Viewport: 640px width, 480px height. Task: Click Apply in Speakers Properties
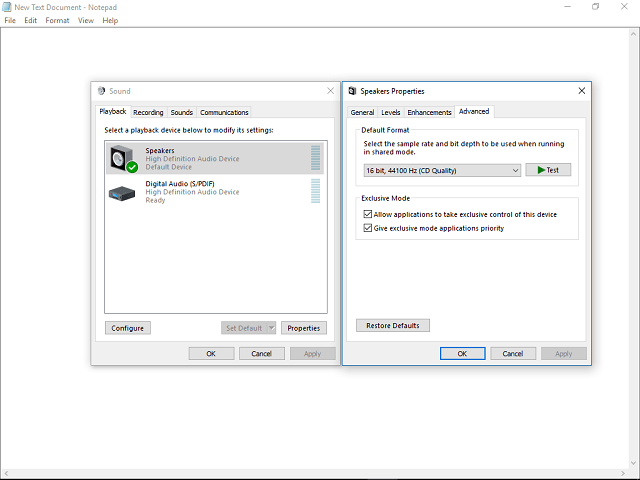pyautogui.click(x=564, y=353)
